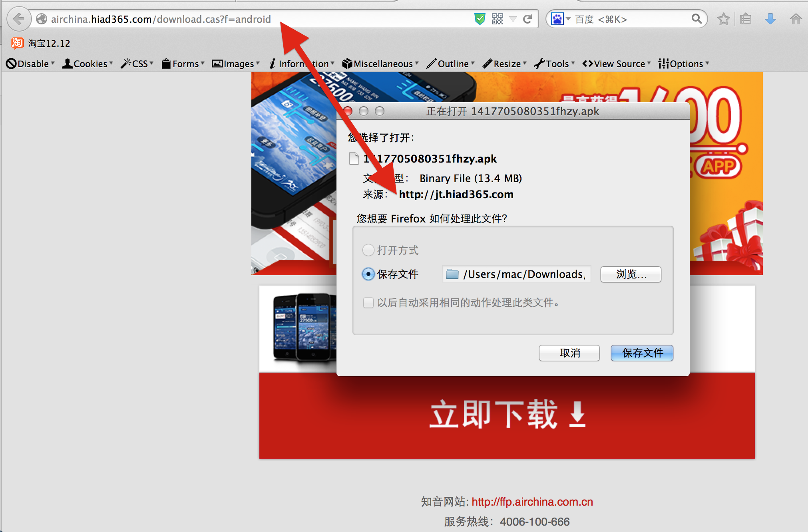Click the 立即下载 download banner
The image size is (808, 532).
507,415
